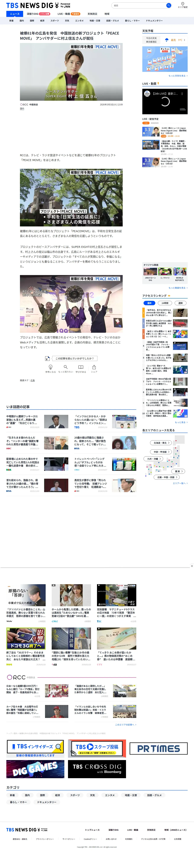194x868 pixels.
Task: Open the ドキュメンタリー category in sub navigation
Action: [154, 21]
